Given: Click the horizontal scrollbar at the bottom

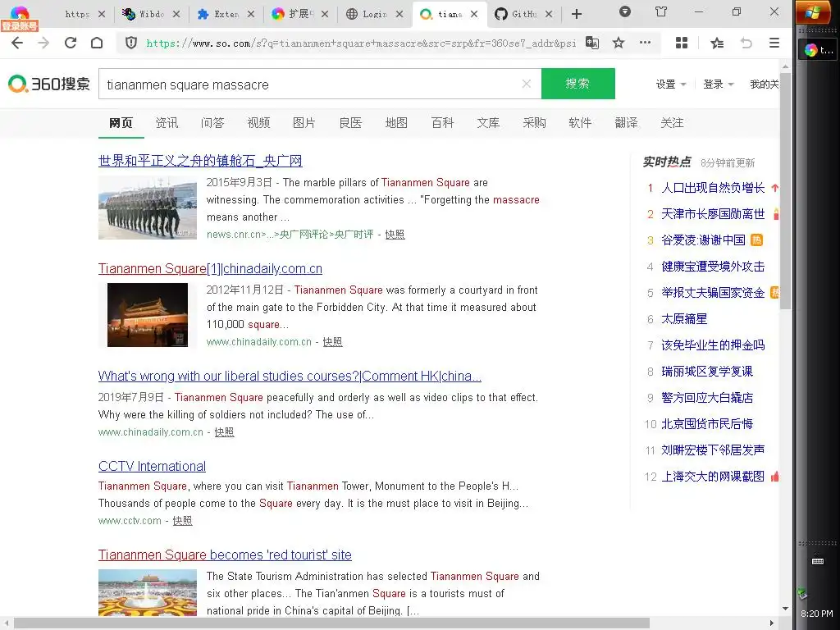Looking at the screenshot, I should pos(331,623).
